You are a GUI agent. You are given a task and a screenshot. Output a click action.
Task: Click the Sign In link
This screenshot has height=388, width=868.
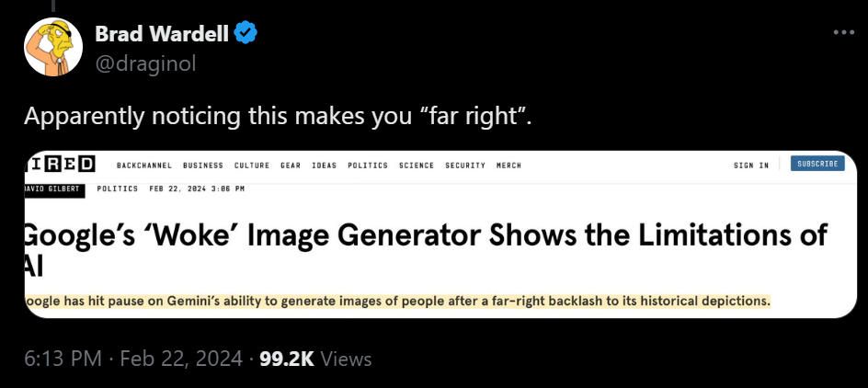point(751,165)
